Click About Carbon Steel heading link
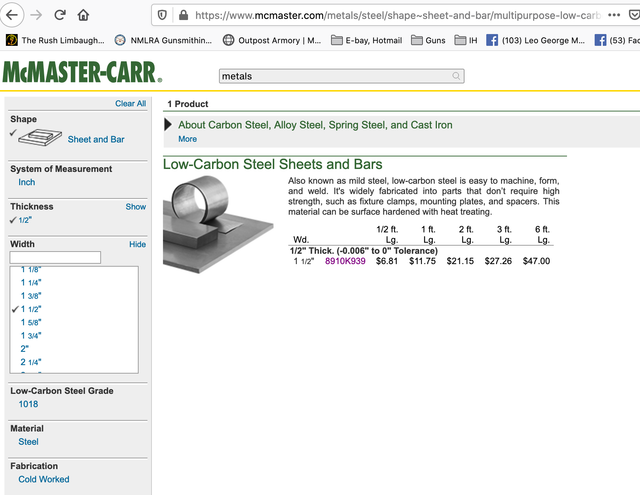This screenshot has height=495, width=640. (x=315, y=125)
